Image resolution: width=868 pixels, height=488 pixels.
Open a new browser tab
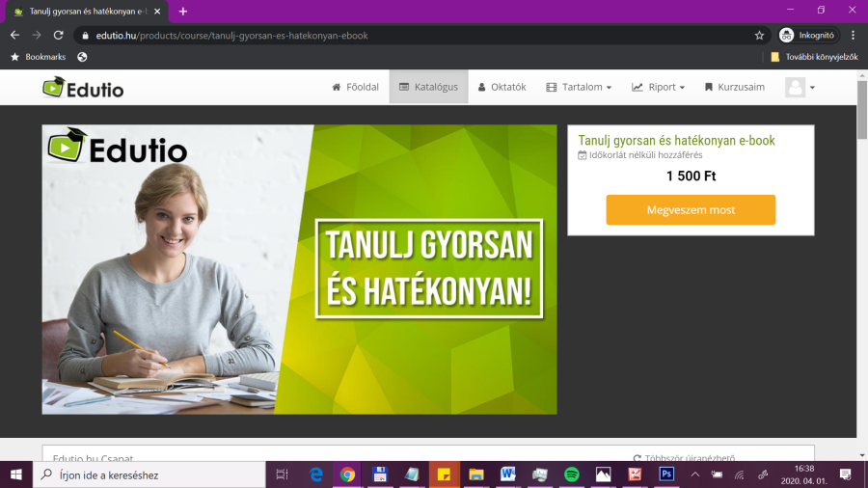tap(182, 11)
